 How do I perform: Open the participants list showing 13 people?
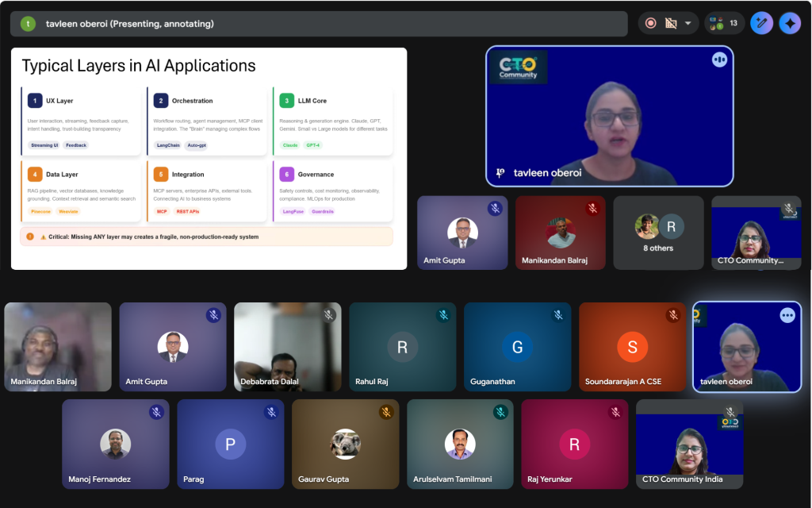point(724,23)
